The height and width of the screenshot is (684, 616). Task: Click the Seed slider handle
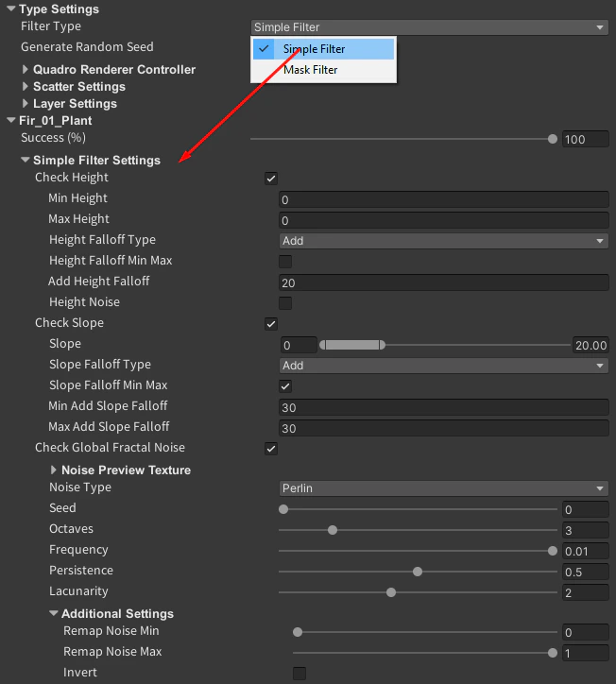[283, 509]
